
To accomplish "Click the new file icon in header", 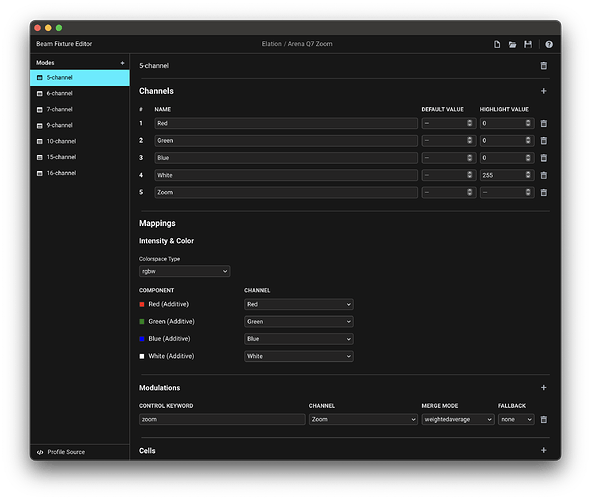I will [x=497, y=44].
